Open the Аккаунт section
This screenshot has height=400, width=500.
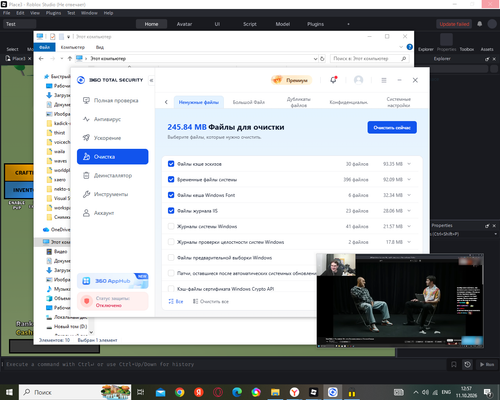click(x=112, y=213)
